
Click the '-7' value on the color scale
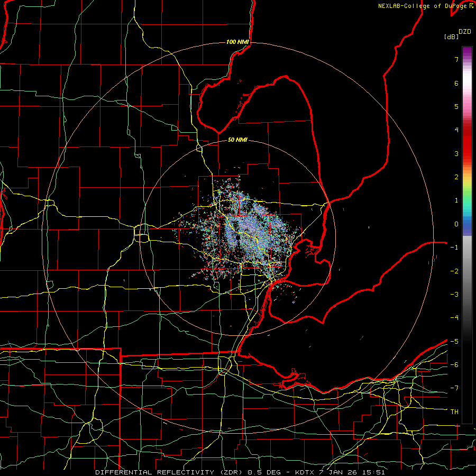click(454, 388)
